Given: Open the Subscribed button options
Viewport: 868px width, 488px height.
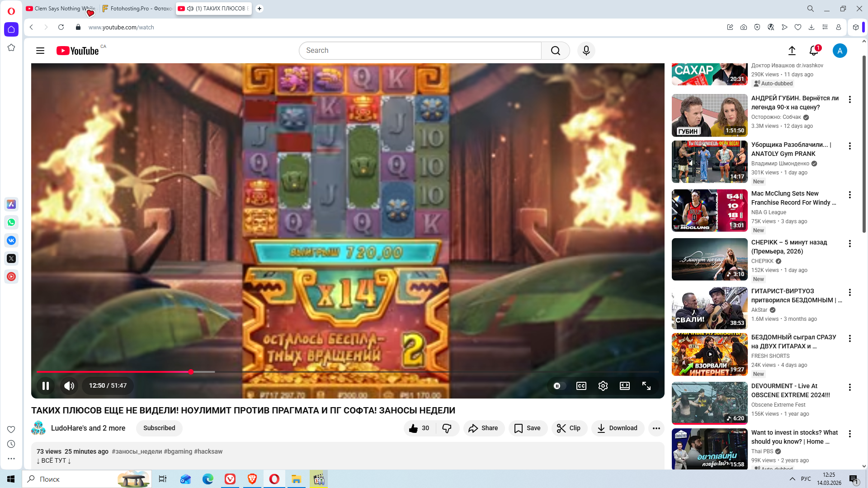Looking at the screenshot, I should pos(159,428).
